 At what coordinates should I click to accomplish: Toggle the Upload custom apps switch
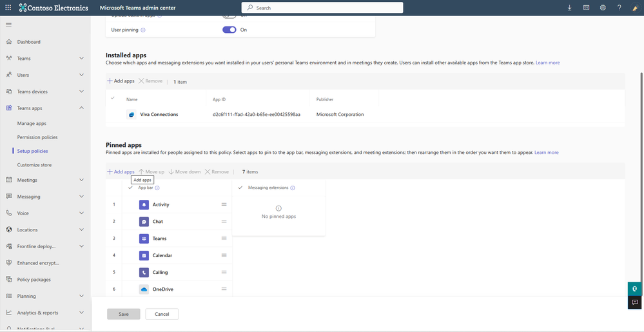coord(229,15)
